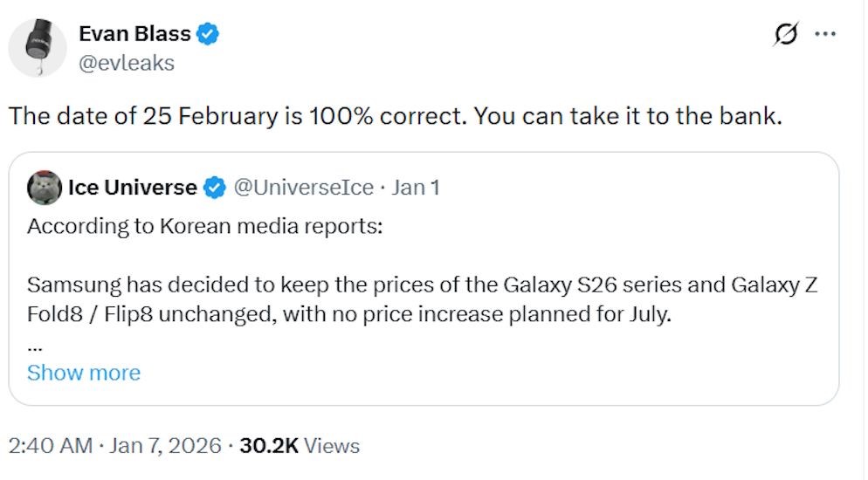
Task: Click 'You can take it to the bank' sentence
Action: tap(629, 116)
